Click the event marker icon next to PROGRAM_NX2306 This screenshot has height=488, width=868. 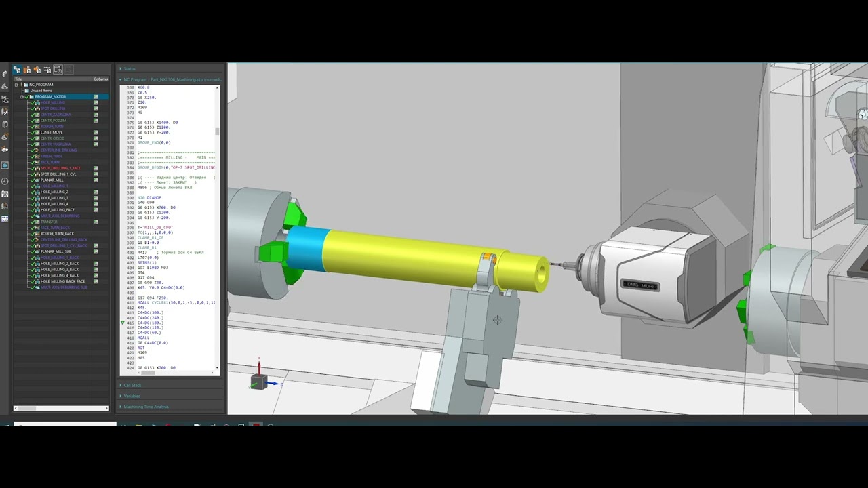point(96,97)
